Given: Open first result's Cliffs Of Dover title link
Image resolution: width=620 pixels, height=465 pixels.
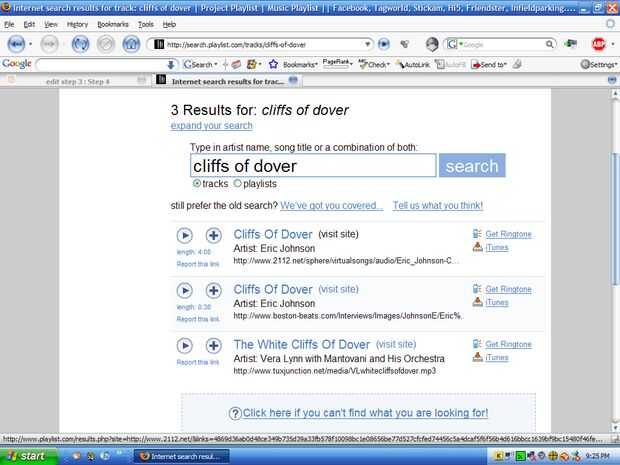Looking at the screenshot, I should pyautogui.click(x=273, y=234).
